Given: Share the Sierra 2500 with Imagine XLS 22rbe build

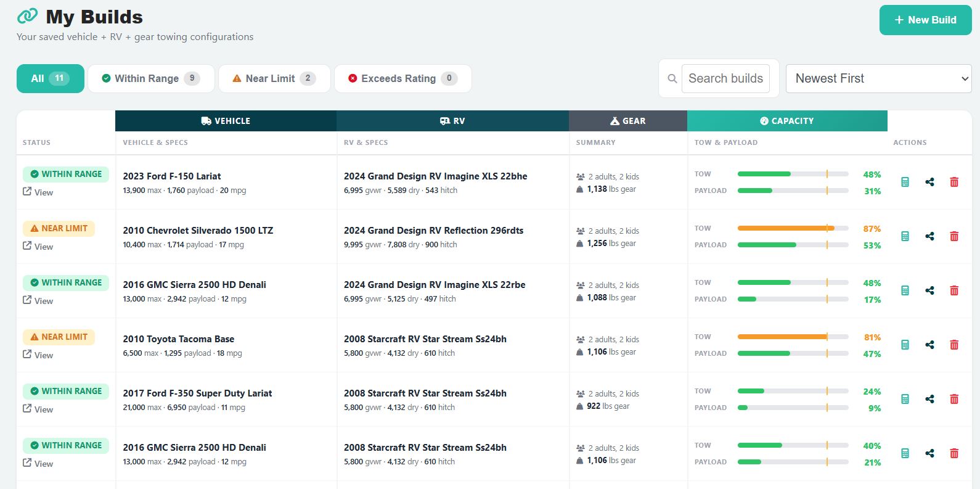Looking at the screenshot, I should (929, 290).
